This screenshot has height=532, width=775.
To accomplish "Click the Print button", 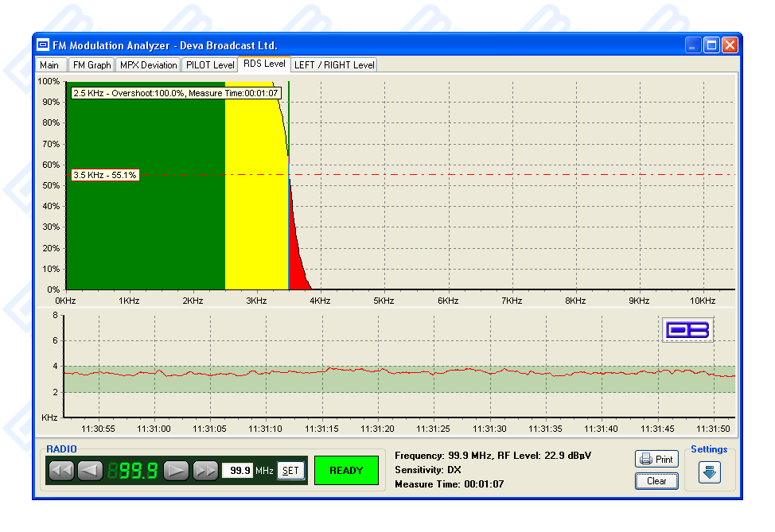I will coord(656,460).
